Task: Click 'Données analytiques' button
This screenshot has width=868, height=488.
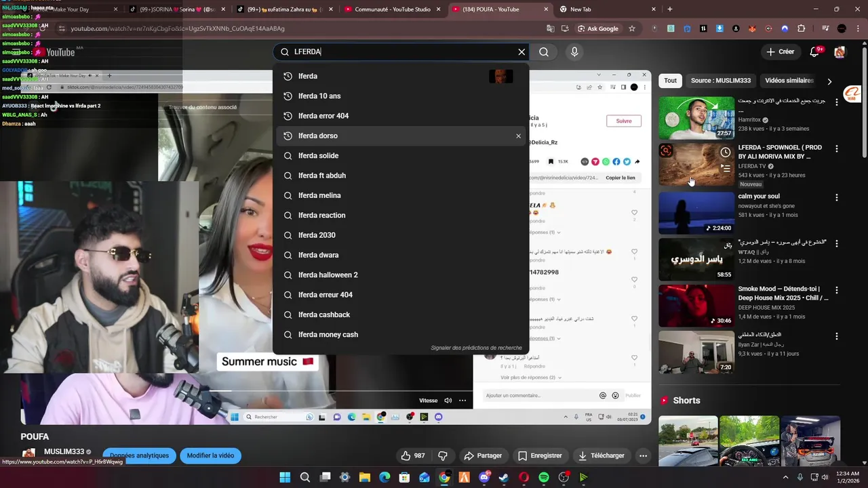Action: [x=139, y=455]
